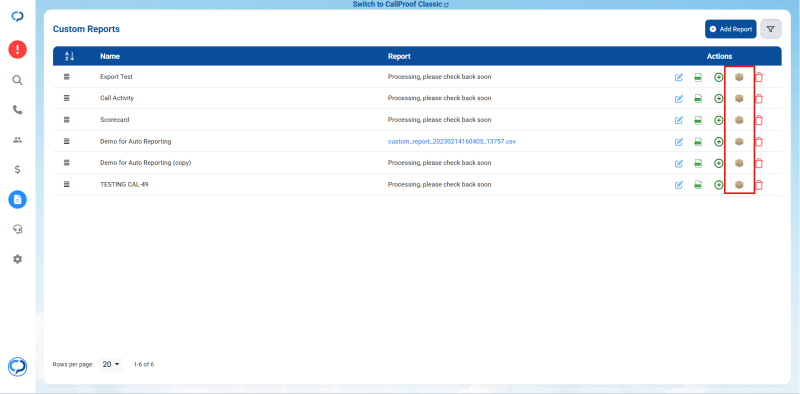Open the red alert notification icon
This screenshot has height=394, width=800.
click(x=17, y=50)
